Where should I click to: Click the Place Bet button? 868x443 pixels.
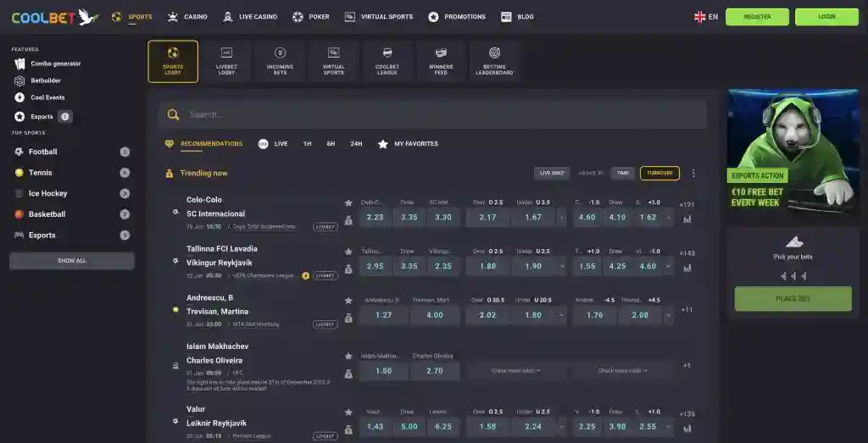793,299
